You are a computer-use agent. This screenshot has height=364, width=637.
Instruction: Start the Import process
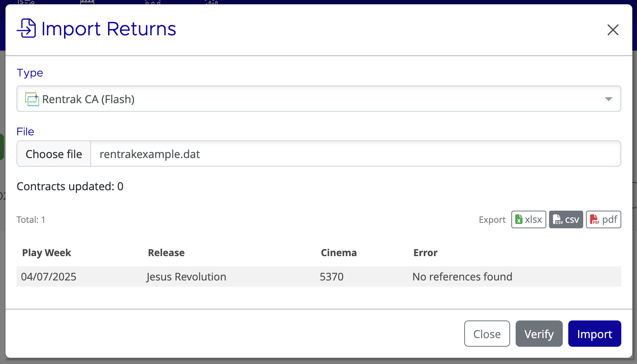[x=594, y=333]
